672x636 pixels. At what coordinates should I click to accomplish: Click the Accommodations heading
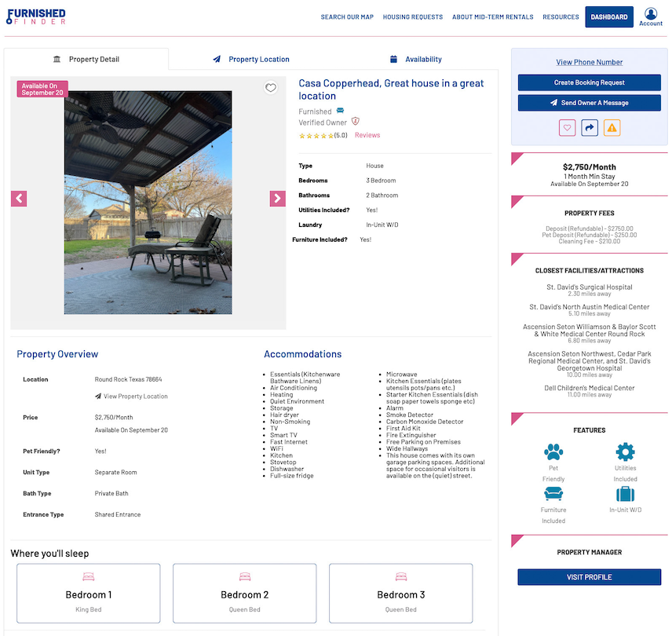tap(302, 354)
